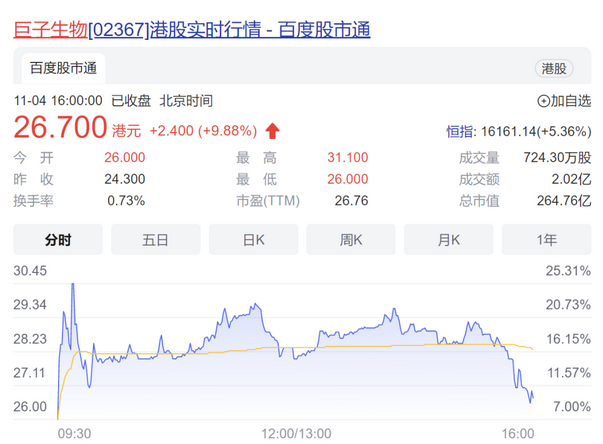Click the 最高 value 31.100
Screen dimensions: 603x444
click(348, 157)
